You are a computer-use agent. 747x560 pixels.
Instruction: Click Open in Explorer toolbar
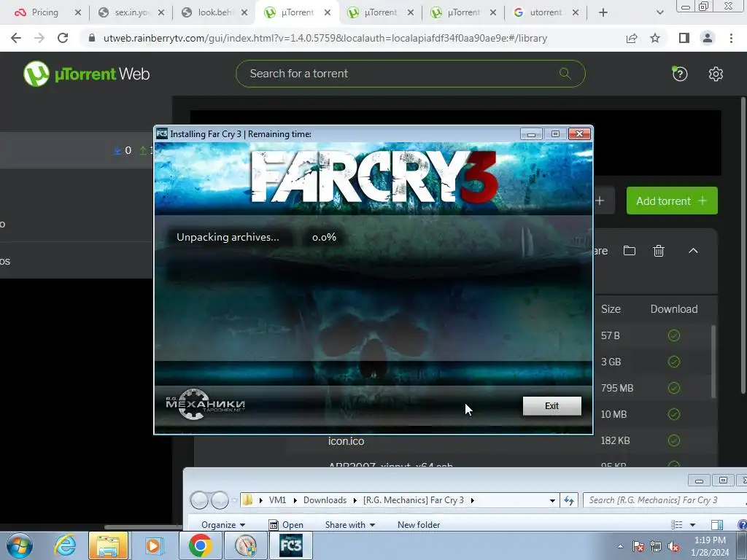[x=286, y=525]
